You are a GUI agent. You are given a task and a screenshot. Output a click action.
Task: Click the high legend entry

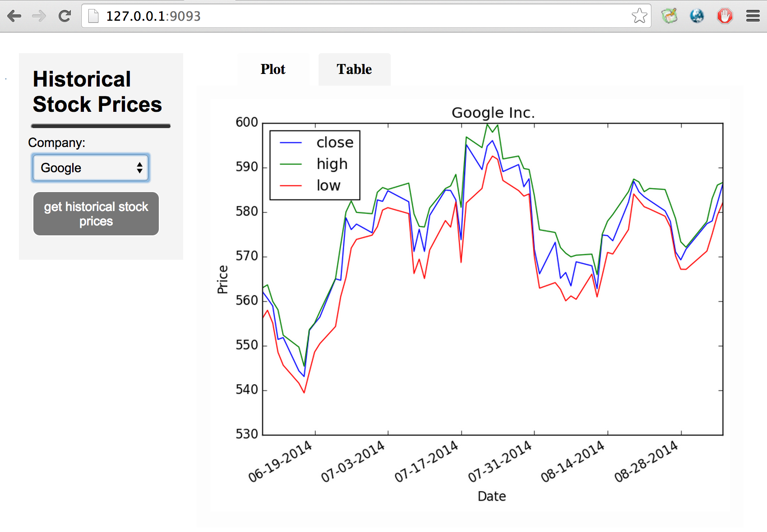pos(332,164)
